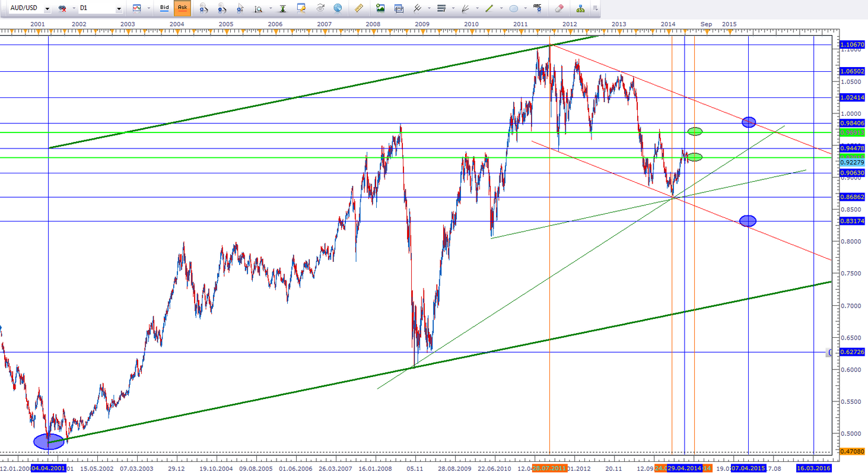Select the Andrews pitchfork drawing tool
The image size is (868, 475).
point(418,9)
